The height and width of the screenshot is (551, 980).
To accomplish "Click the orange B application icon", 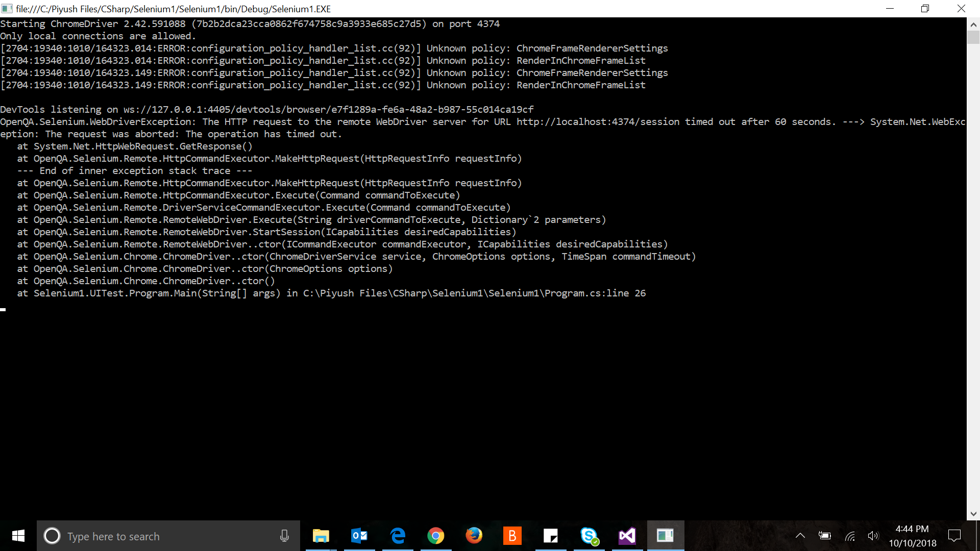I will click(512, 536).
